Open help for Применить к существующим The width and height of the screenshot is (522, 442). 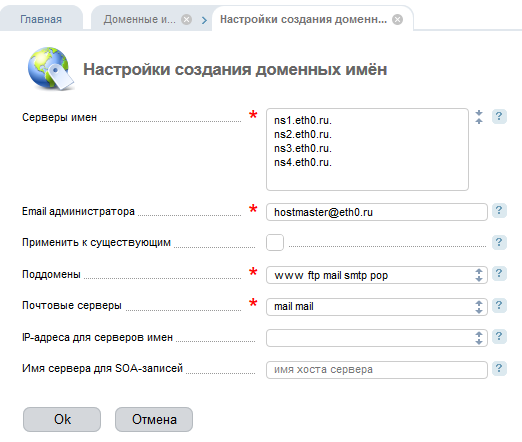[499, 242]
